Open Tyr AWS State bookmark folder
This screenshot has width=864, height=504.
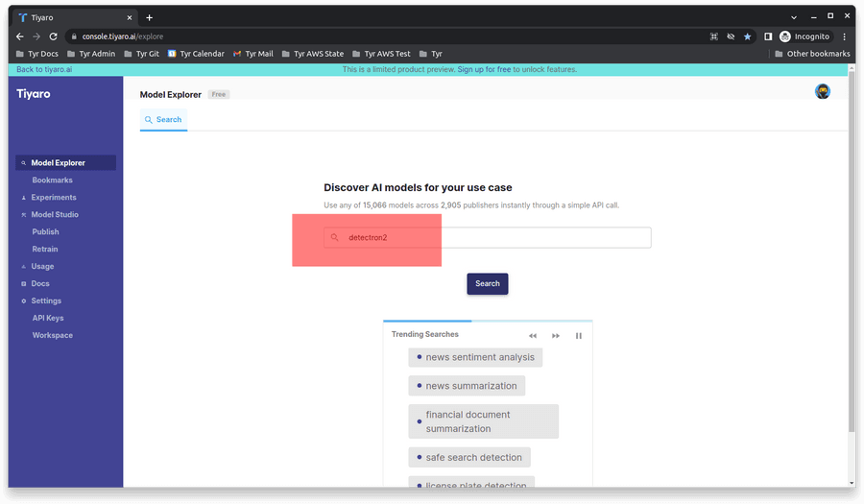point(312,54)
